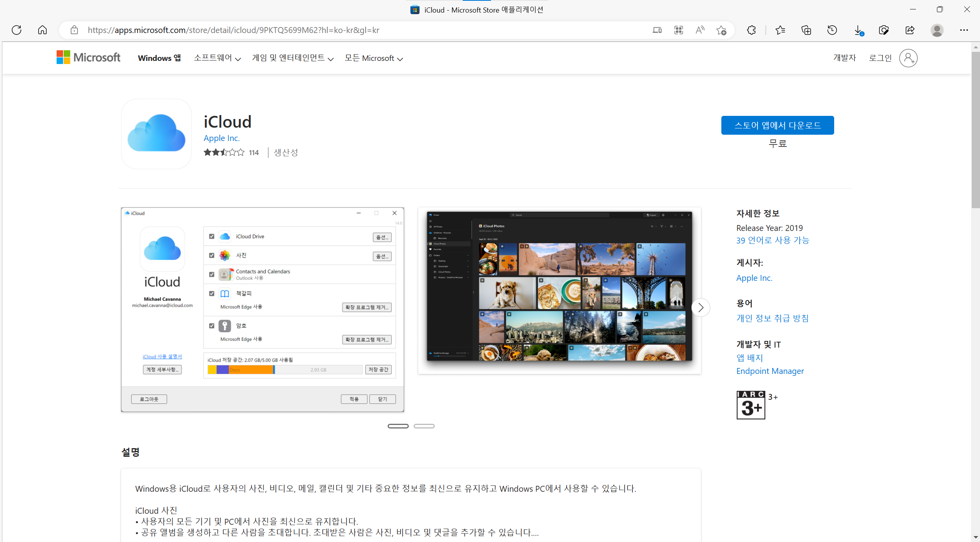This screenshot has height=542, width=980.
Task: Start Read aloud in address bar
Action: tap(700, 30)
